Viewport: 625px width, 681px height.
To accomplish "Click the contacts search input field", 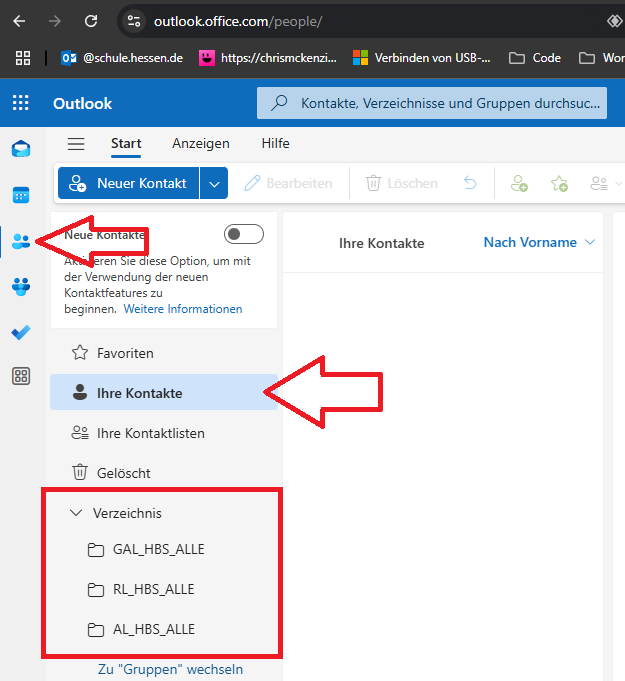I will click(450, 103).
